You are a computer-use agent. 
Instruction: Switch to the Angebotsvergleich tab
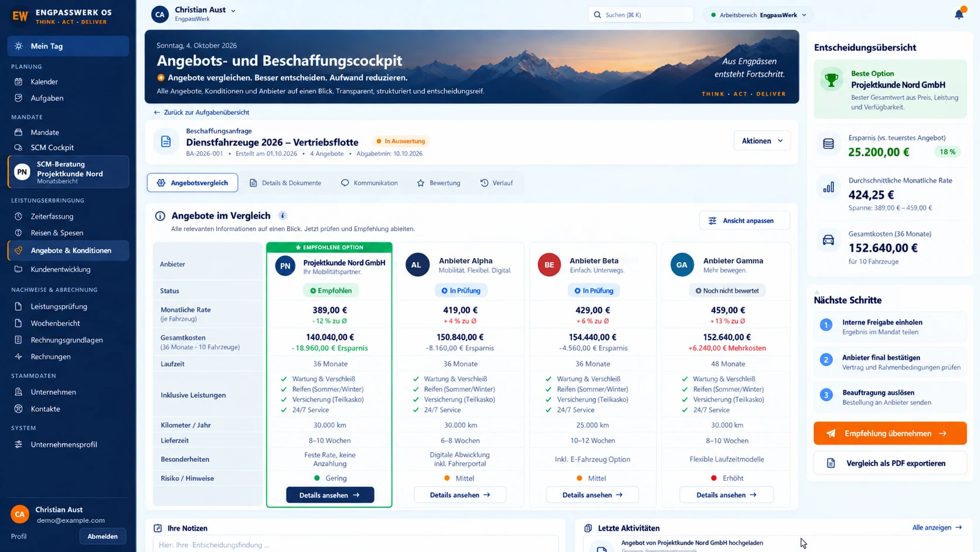coord(192,183)
